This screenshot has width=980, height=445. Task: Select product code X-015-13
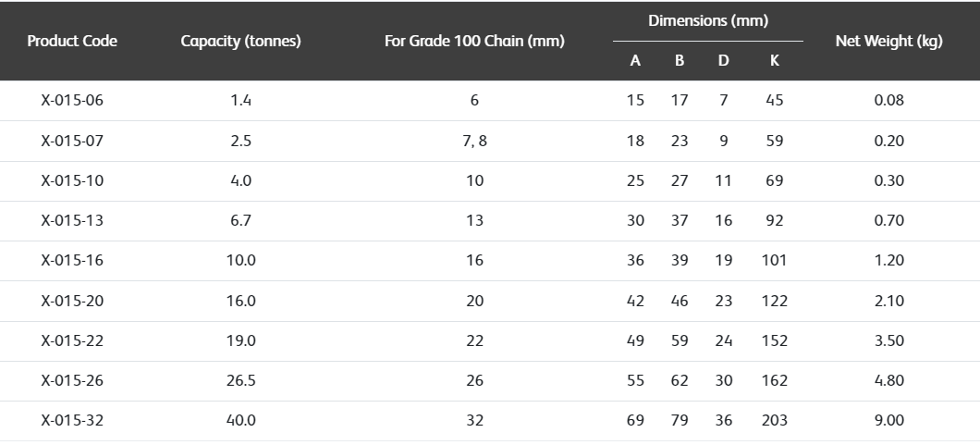point(72,220)
